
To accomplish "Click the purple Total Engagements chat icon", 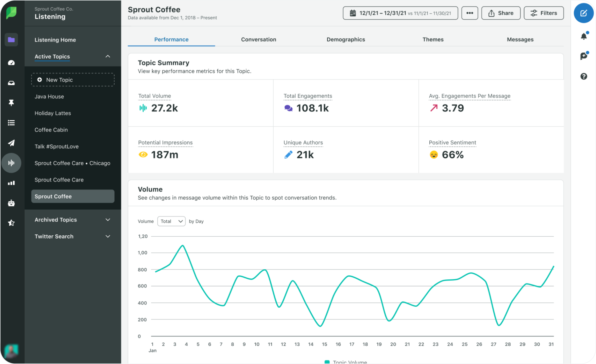I will 288,108.
